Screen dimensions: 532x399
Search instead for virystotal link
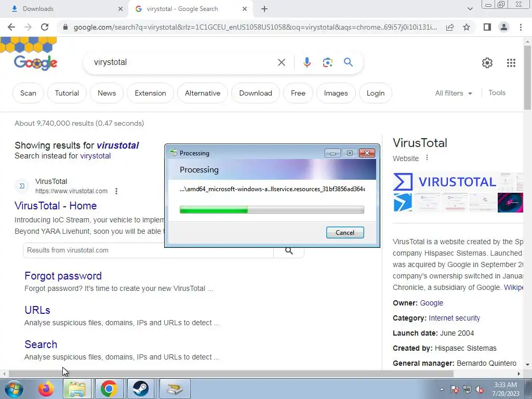96,156
